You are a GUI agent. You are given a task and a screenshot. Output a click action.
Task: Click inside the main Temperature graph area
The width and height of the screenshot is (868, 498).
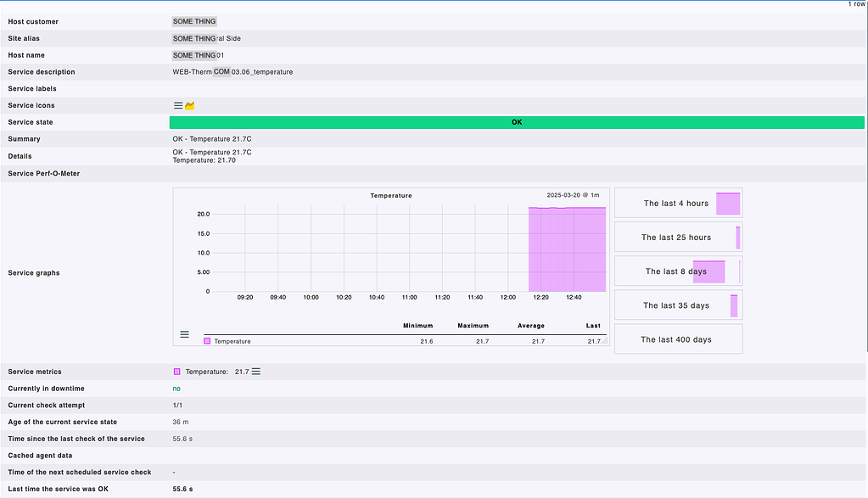pyautogui.click(x=409, y=249)
